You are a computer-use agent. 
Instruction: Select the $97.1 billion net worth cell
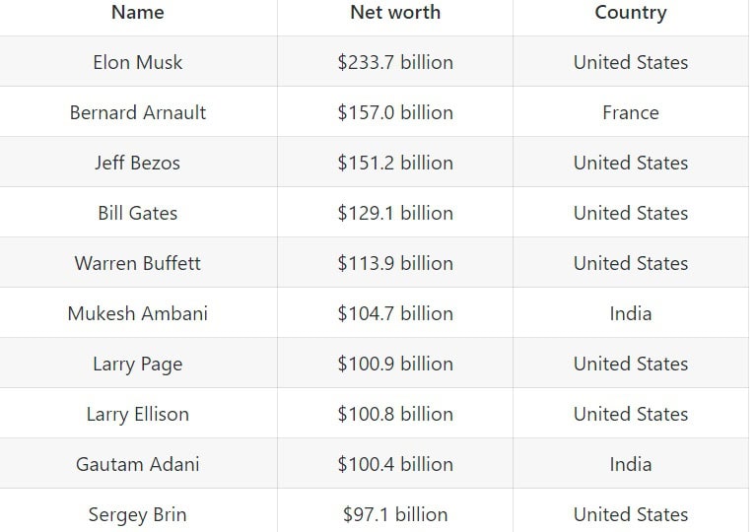pyautogui.click(x=395, y=514)
